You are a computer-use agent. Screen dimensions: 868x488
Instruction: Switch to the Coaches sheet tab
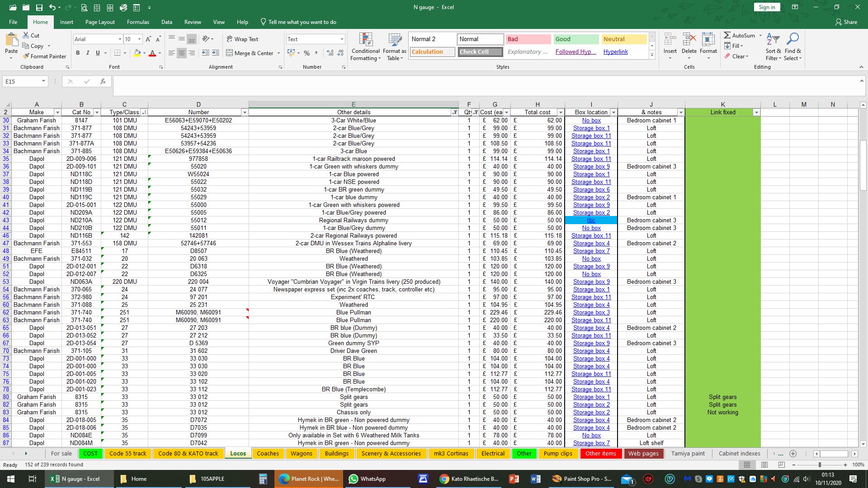tap(268, 453)
